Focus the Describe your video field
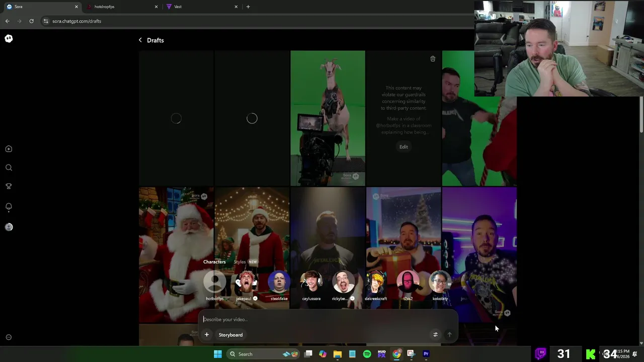 coord(327,319)
